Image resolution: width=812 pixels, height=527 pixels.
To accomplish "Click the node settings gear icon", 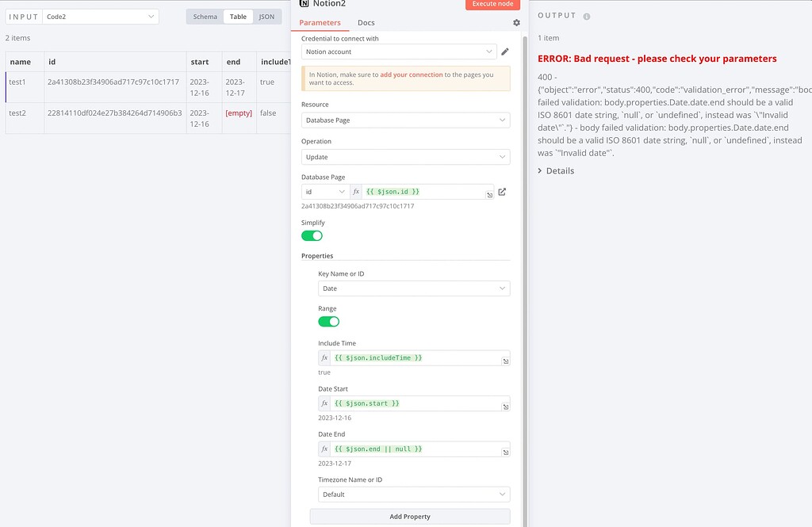I will click(516, 22).
